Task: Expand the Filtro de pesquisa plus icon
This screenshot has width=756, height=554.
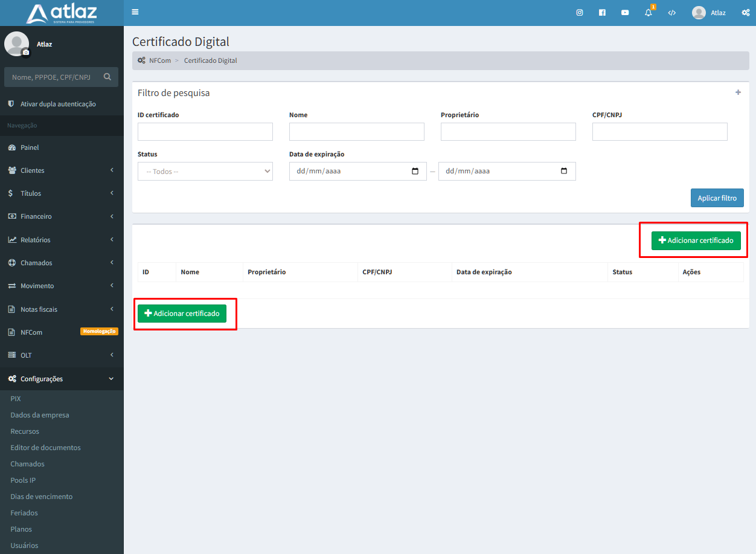Action: tap(738, 92)
